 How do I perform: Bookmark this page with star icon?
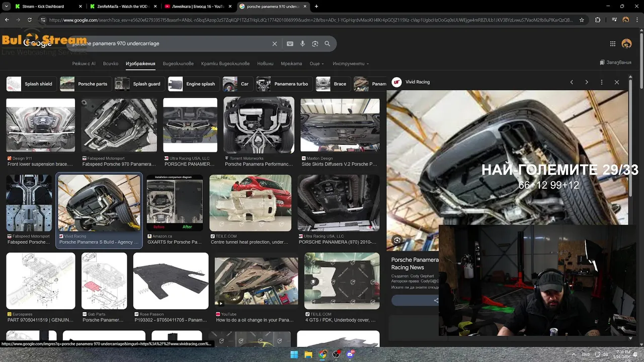(582, 20)
